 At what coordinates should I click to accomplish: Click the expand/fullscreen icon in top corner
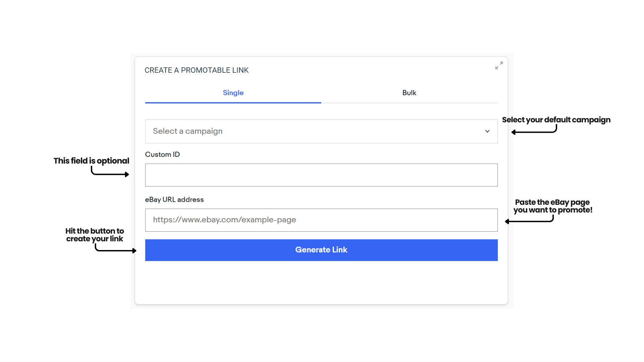498,66
